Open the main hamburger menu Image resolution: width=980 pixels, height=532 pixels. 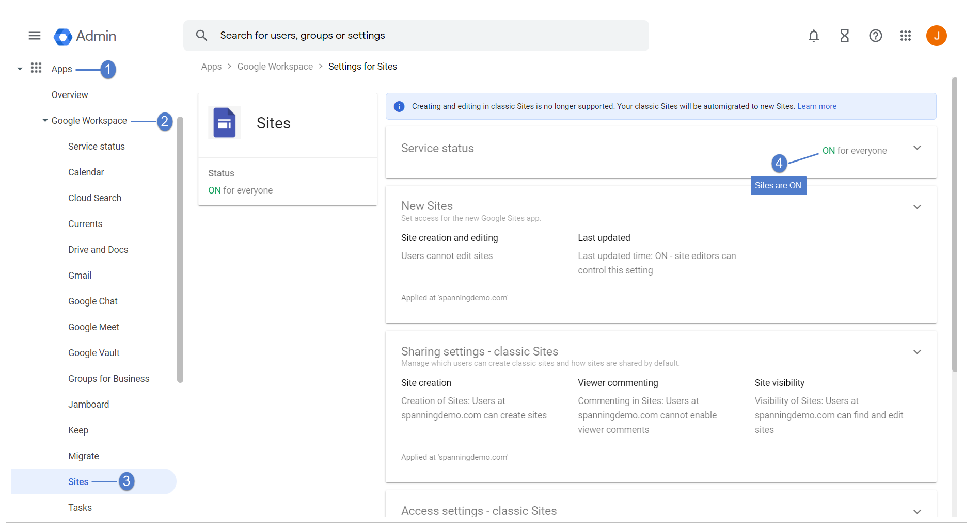[x=35, y=36]
